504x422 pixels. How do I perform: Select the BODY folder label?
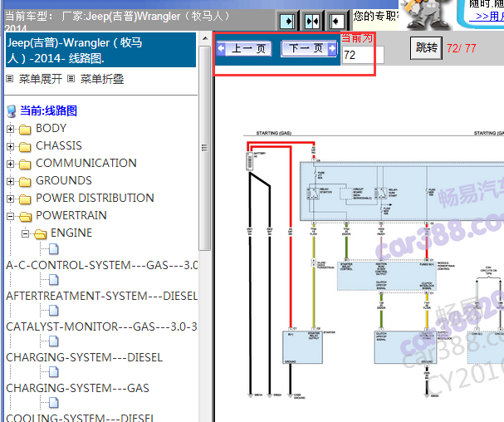point(51,128)
